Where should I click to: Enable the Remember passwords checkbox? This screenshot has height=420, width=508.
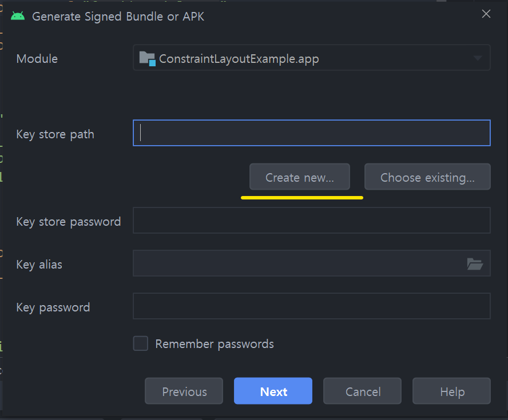click(141, 343)
